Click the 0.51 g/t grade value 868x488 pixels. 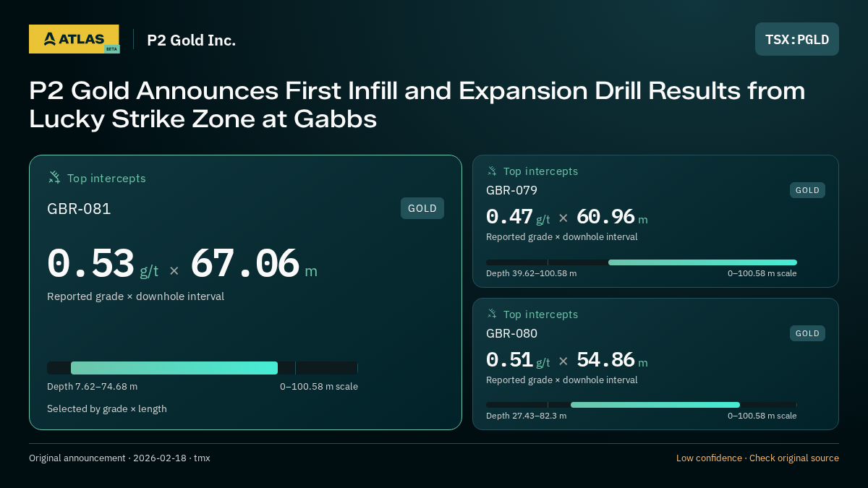tap(518, 360)
